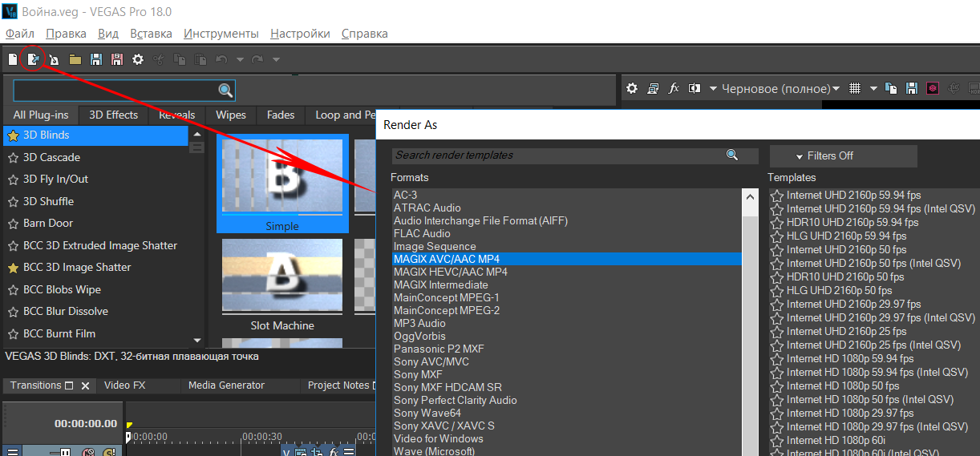Switch to the Media Generator tab

226,385
